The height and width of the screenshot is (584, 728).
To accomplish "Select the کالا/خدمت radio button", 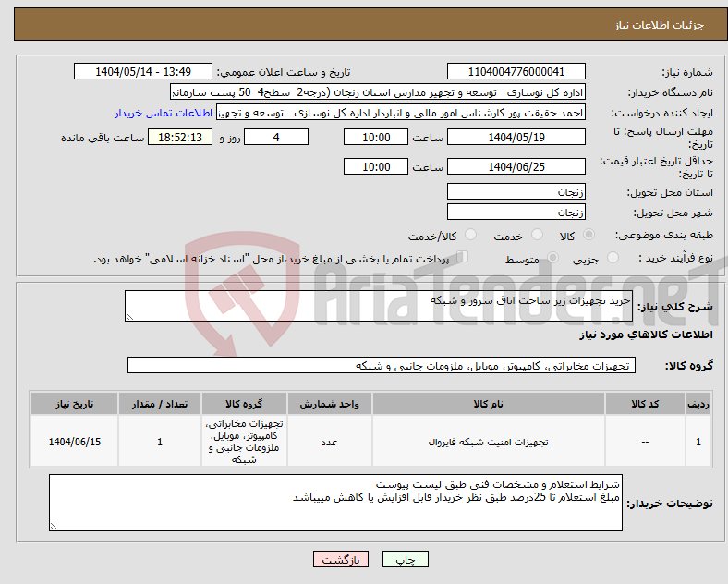I will (470, 235).
